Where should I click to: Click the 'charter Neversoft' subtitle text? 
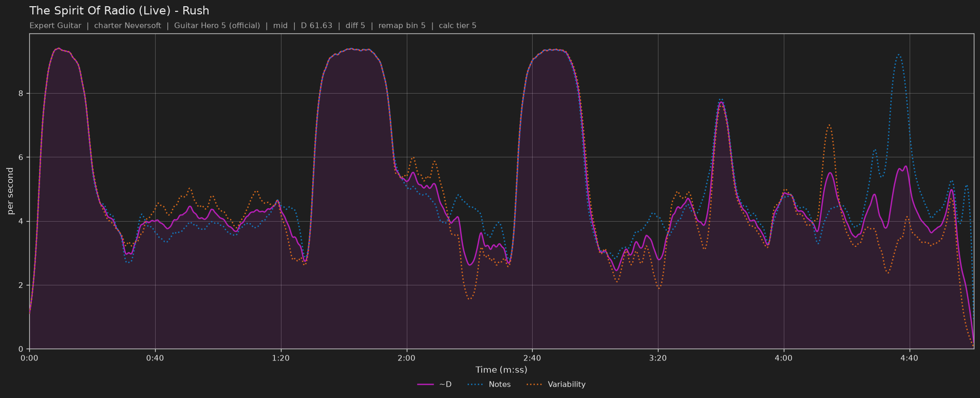click(127, 26)
